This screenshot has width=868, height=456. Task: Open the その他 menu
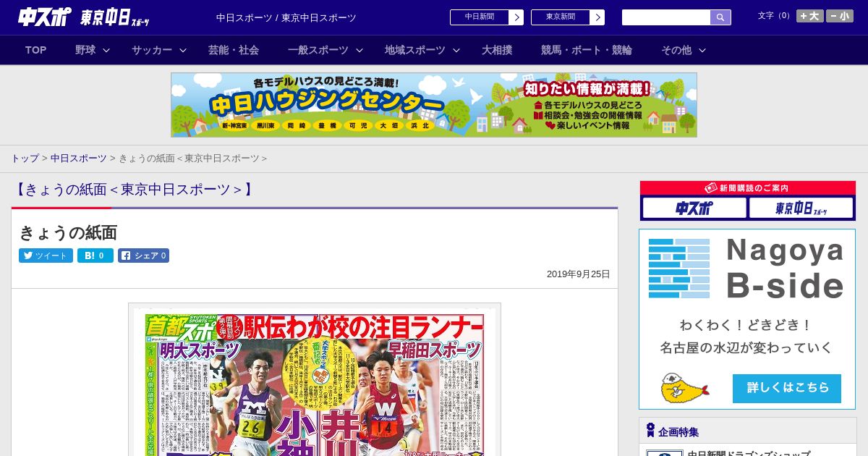676,50
